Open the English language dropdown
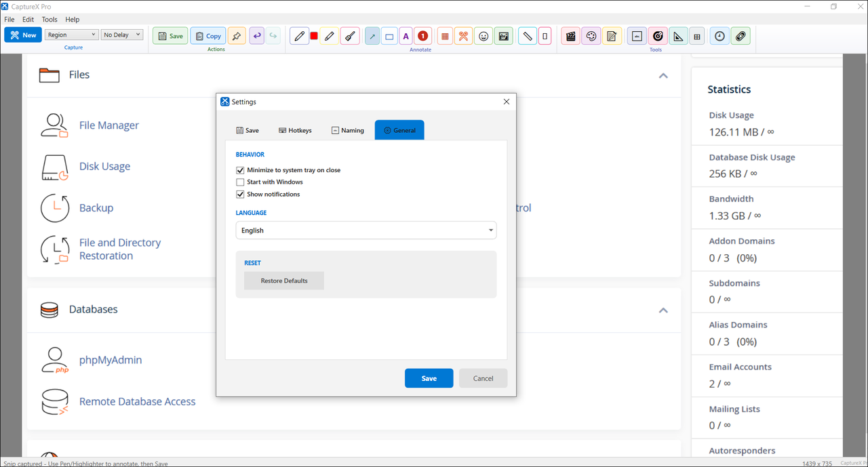 point(366,230)
